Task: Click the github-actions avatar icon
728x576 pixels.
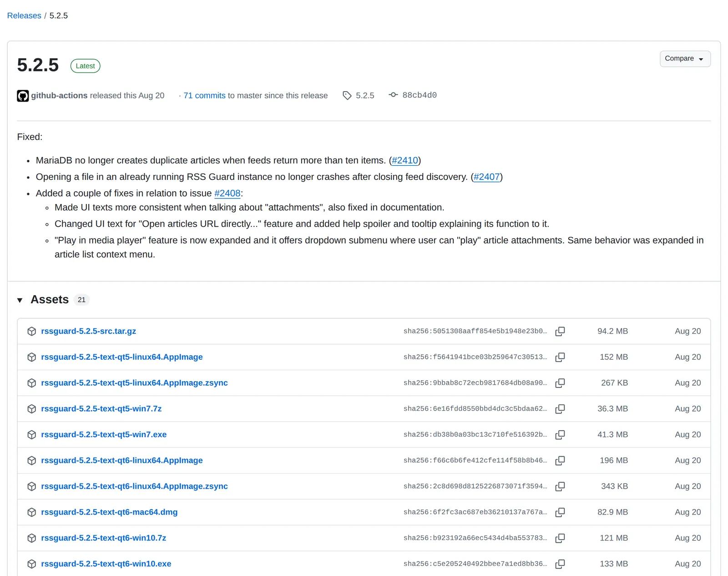Action: 23,96
